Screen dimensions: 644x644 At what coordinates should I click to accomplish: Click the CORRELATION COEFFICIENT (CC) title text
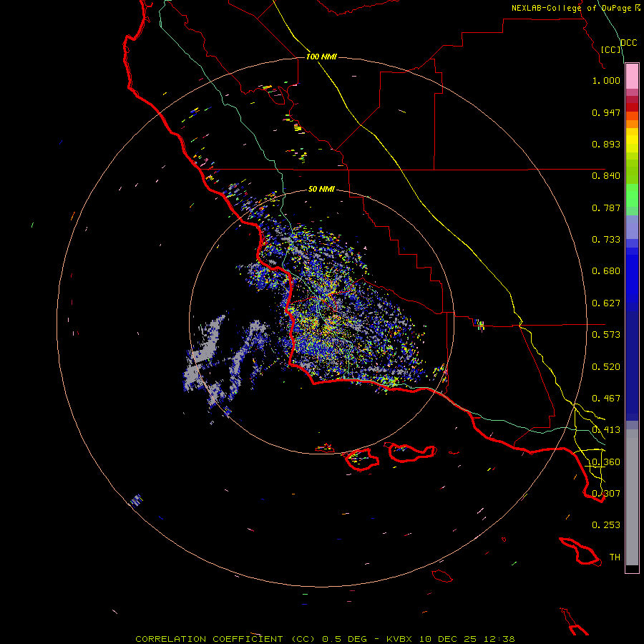click(225, 639)
